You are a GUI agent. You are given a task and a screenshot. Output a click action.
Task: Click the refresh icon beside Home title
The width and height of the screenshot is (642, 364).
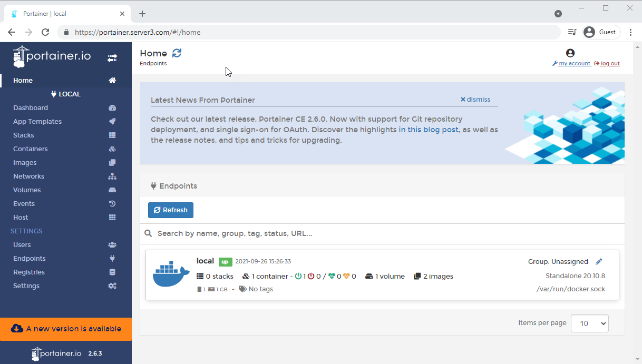coord(177,53)
